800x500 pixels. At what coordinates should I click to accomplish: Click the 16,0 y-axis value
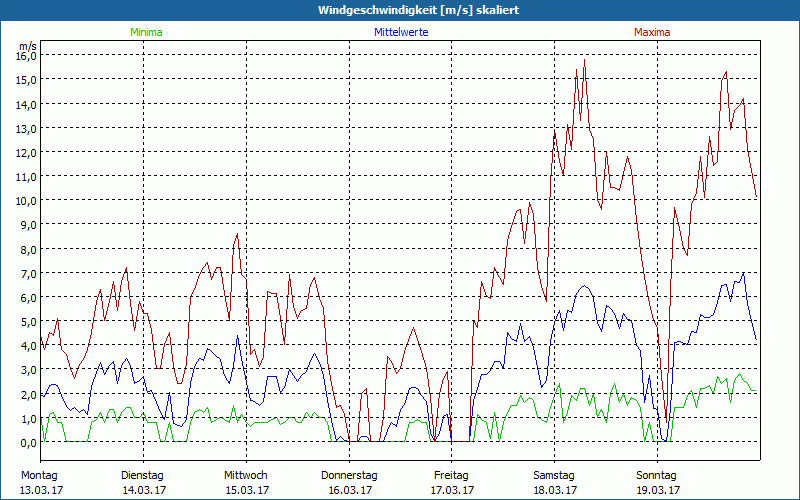click(x=28, y=56)
